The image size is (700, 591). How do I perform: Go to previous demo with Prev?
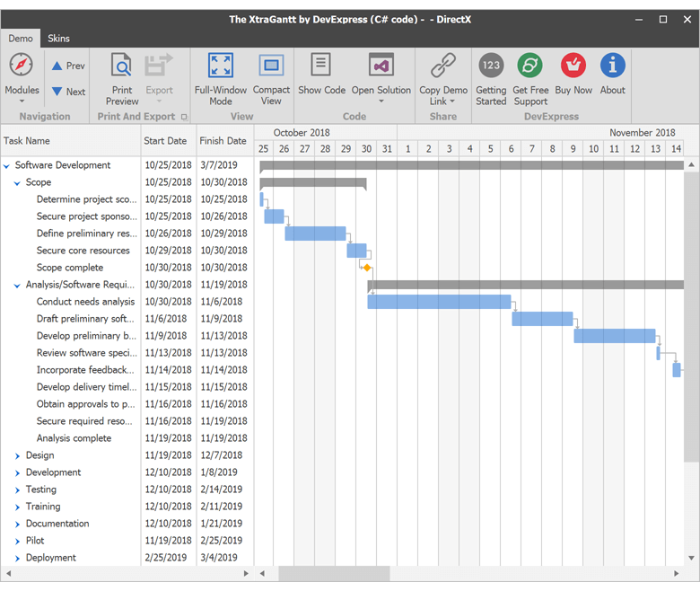[68, 66]
